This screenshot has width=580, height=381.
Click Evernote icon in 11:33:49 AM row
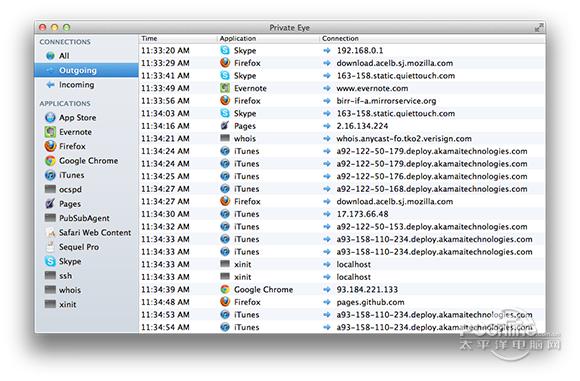coord(225,88)
